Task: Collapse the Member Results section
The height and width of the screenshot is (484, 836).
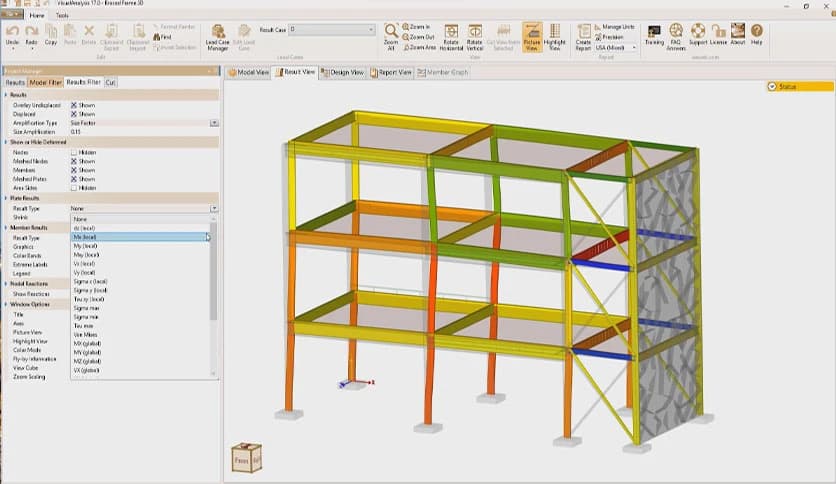Action: click(6, 228)
